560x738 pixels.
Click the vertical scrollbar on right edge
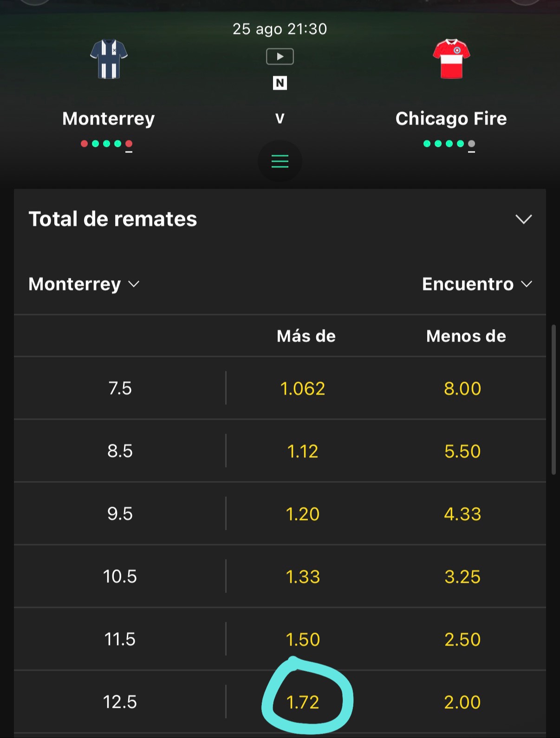[x=553, y=399]
